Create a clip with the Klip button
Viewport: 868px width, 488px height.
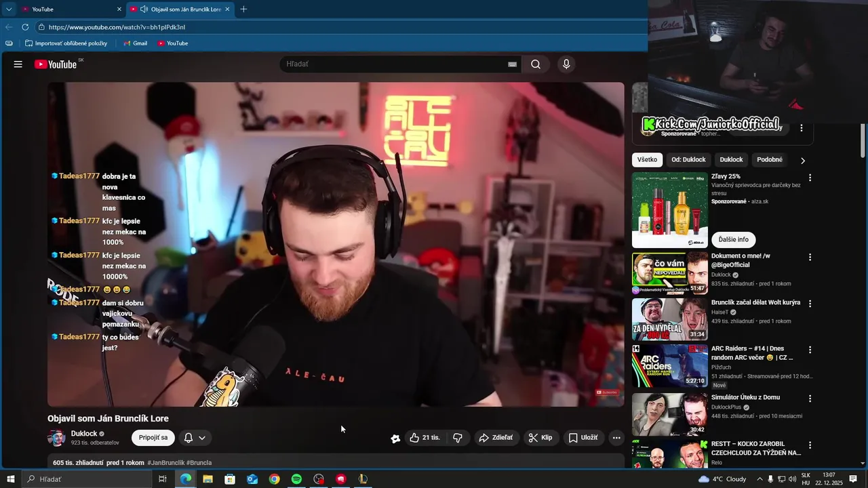[x=540, y=438]
